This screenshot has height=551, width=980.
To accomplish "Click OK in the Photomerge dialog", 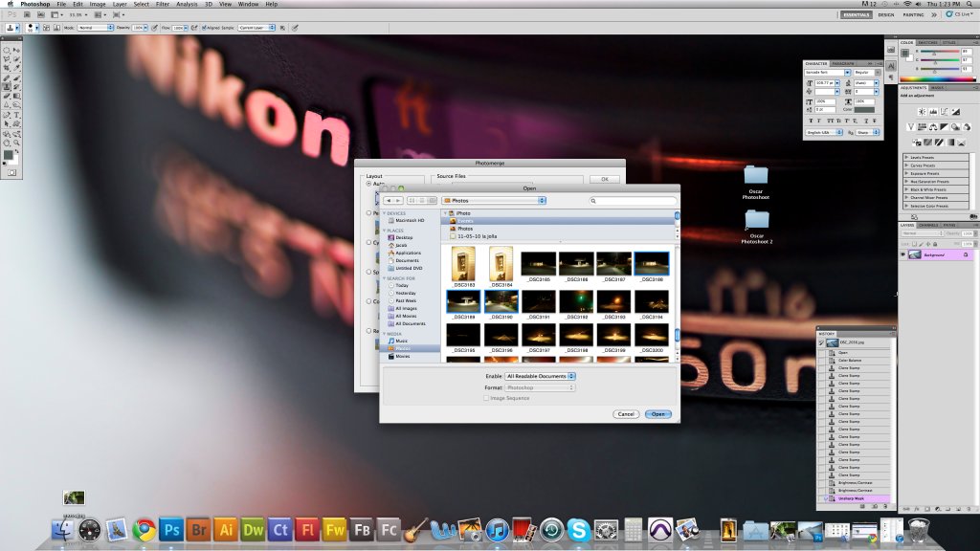I will 605,179.
